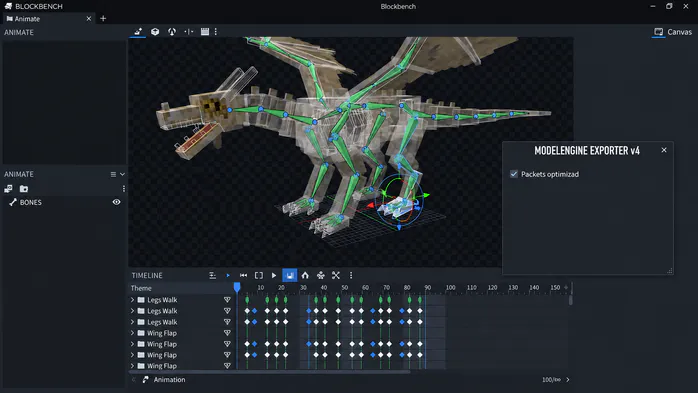Screen dimensions: 698x393
Task: Click the bracket frame icon in the timeline toolbar
Action: tap(259, 276)
